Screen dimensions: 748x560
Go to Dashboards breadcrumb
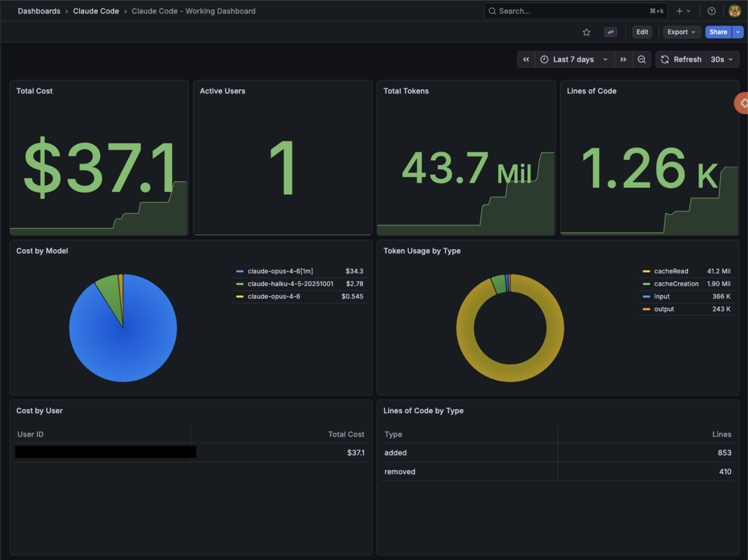pos(39,11)
